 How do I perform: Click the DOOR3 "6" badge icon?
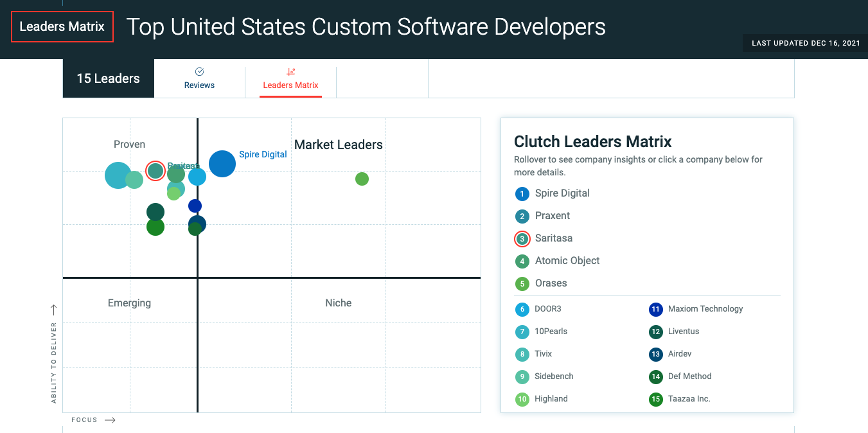[522, 309]
